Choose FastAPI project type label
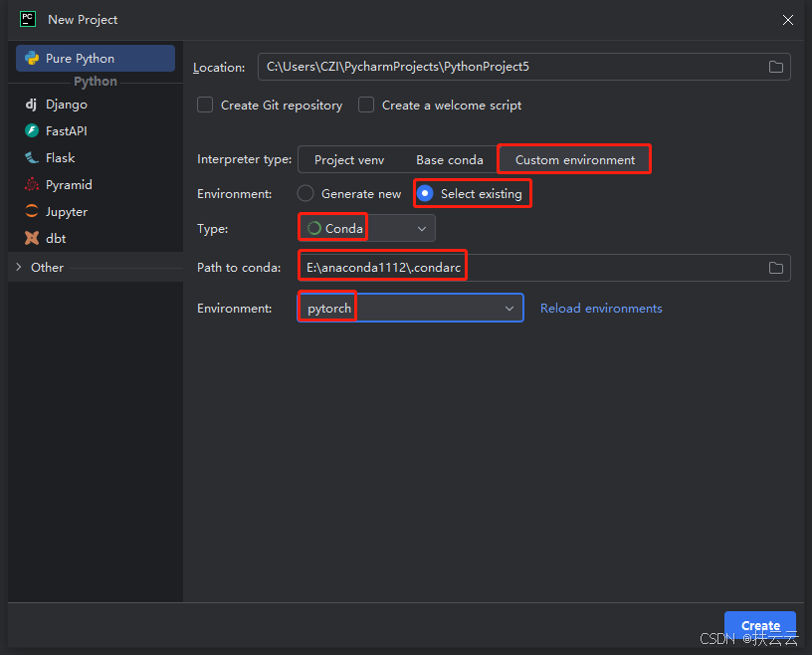The image size is (812, 655). click(67, 131)
